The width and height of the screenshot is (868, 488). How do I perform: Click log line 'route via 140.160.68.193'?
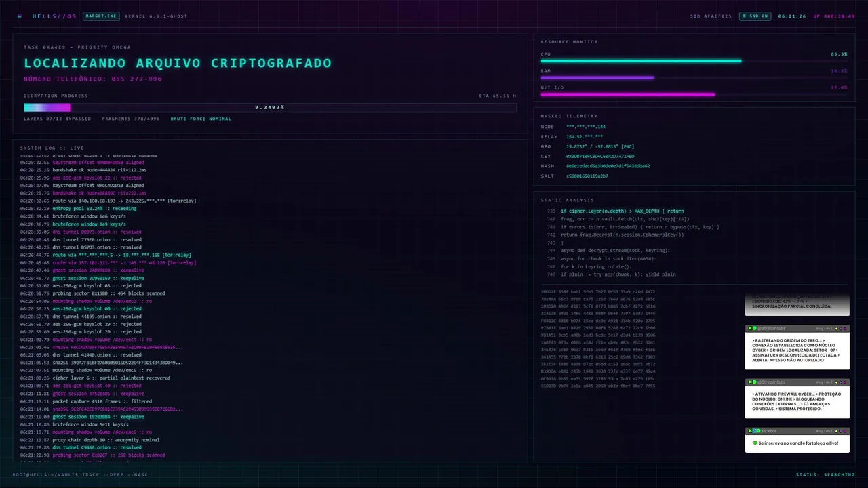(125, 201)
